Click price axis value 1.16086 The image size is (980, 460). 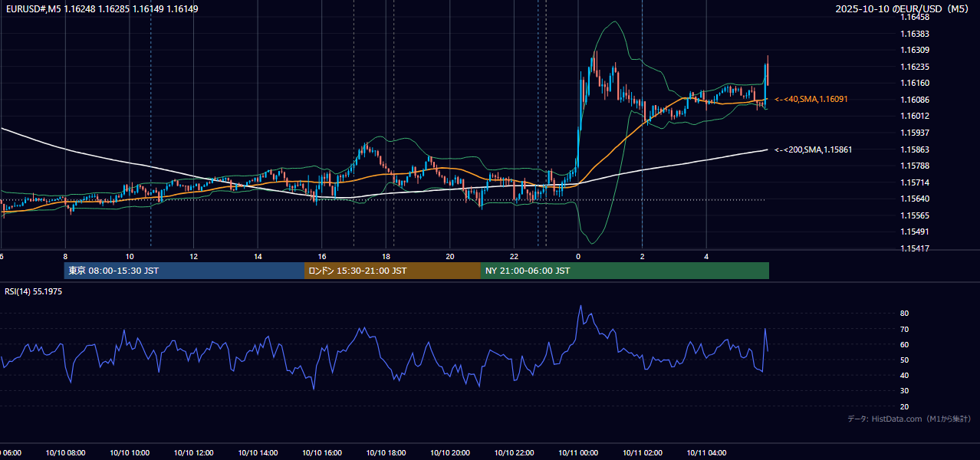(915, 100)
